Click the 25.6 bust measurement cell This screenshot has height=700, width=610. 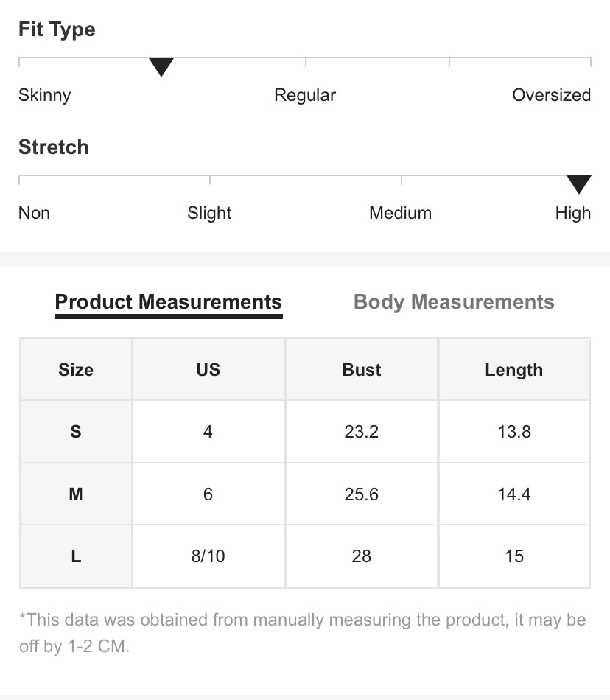click(x=362, y=494)
